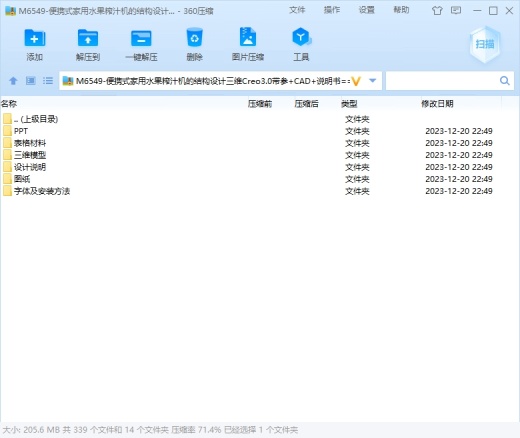
Task: Switch to list view mode
Action: (48, 80)
